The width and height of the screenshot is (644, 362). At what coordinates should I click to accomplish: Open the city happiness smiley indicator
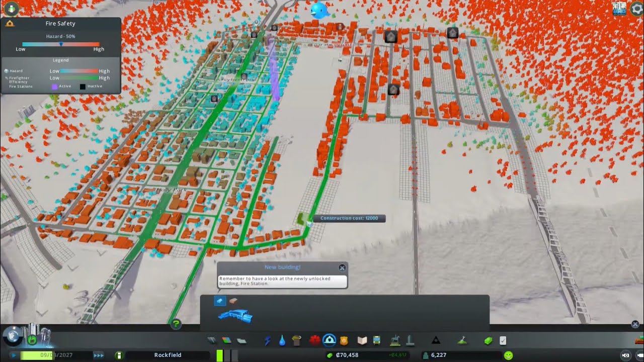click(x=509, y=355)
